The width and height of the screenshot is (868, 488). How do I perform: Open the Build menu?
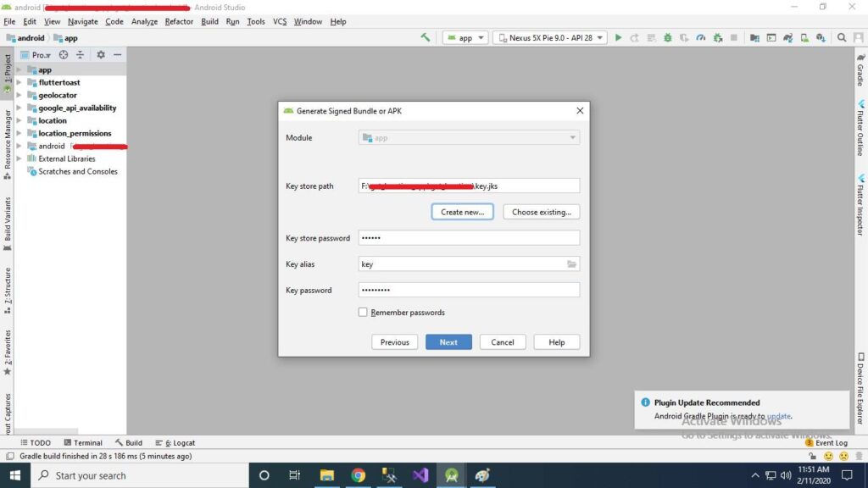(209, 21)
